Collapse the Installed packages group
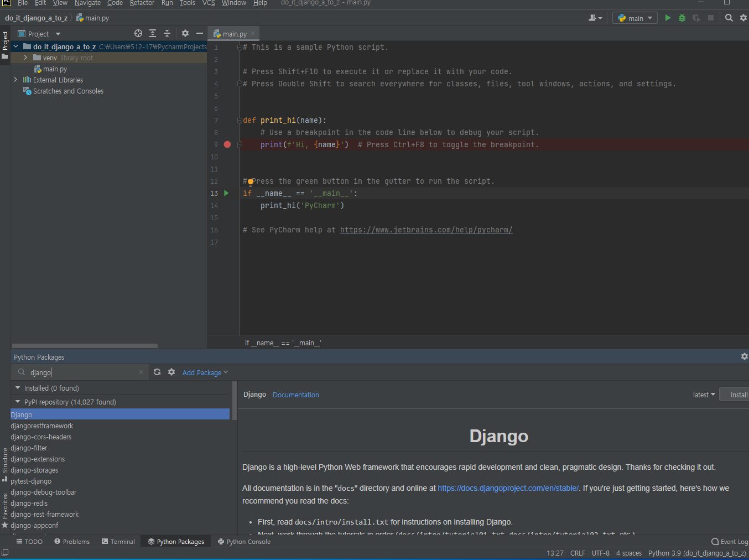749x560 pixels. 18,388
